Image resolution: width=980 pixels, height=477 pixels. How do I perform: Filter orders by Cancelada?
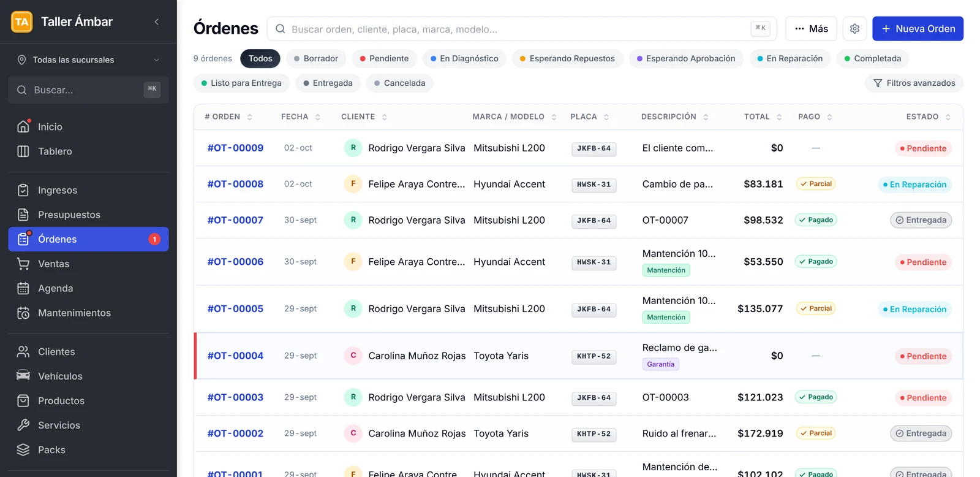point(400,83)
